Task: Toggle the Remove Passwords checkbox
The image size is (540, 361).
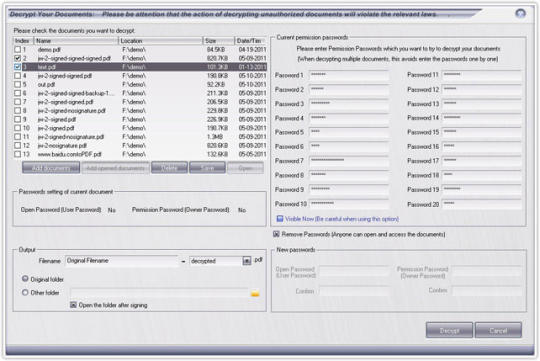Action: pyautogui.click(x=276, y=234)
